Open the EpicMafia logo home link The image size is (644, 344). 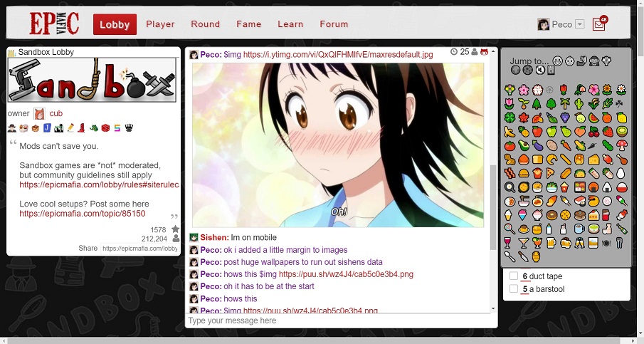coord(54,24)
